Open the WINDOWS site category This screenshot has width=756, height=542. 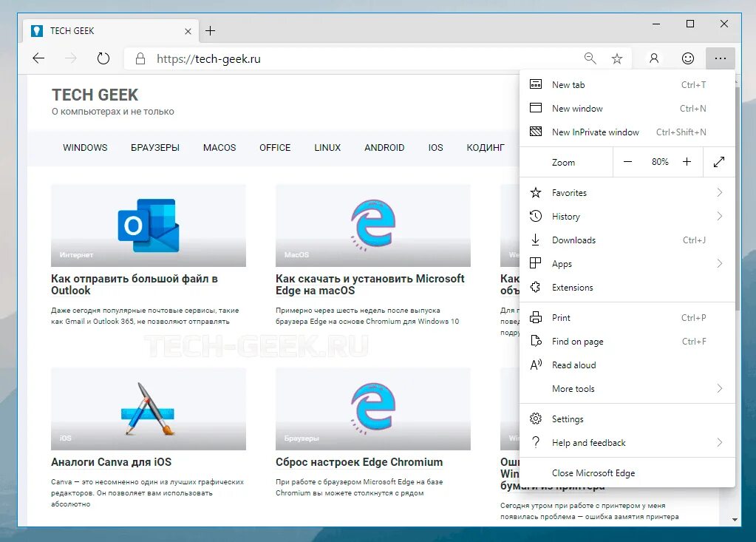85,148
